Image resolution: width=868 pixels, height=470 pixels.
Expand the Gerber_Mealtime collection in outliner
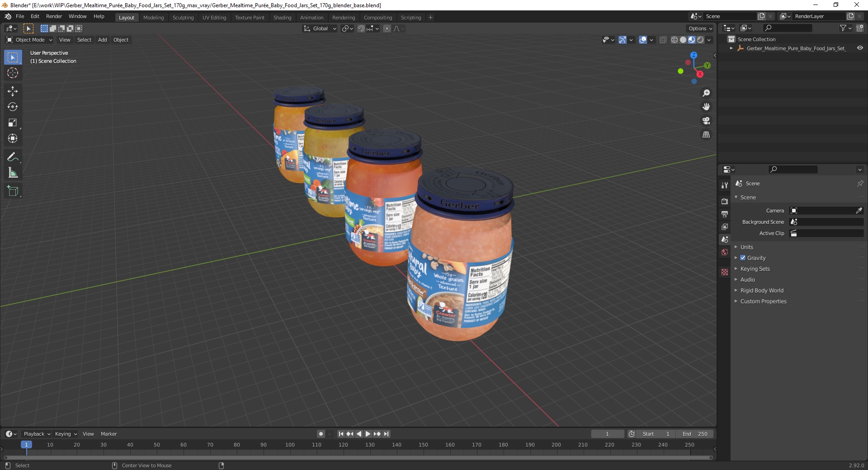tap(731, 48)
